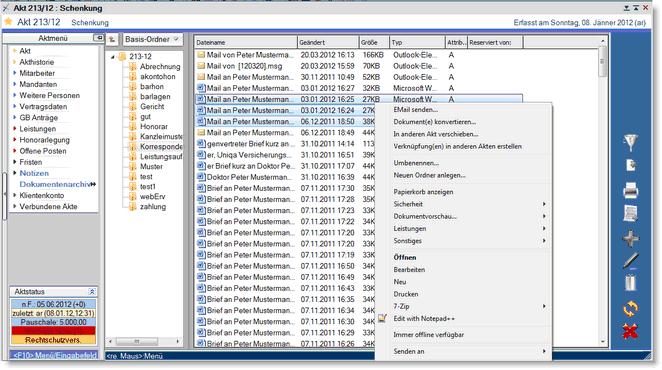Click the pencil edit icon
The width and height of the screenshot is (662, 370).
pyautogui.click(x=630, y=261)
